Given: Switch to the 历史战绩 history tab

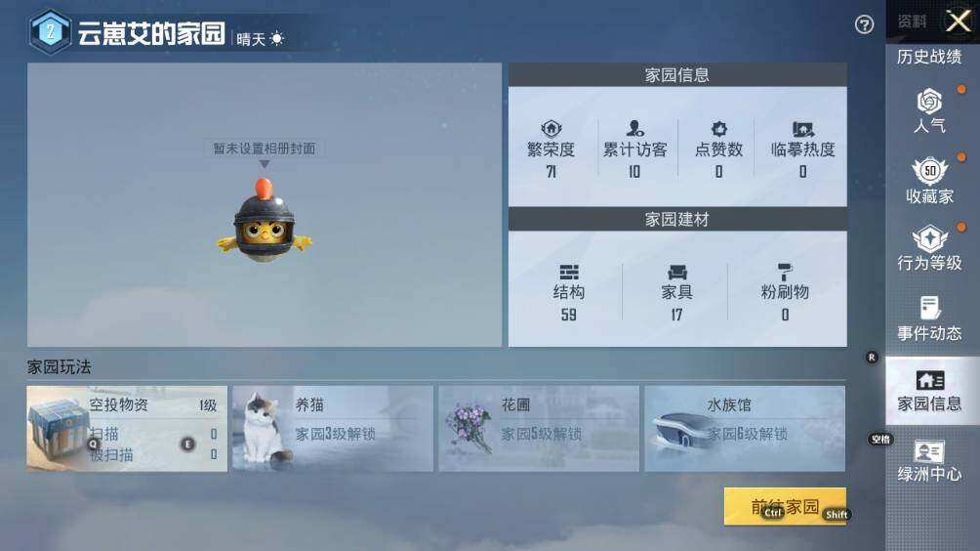Looking at the screenshot, I should [x=929, y=57].
